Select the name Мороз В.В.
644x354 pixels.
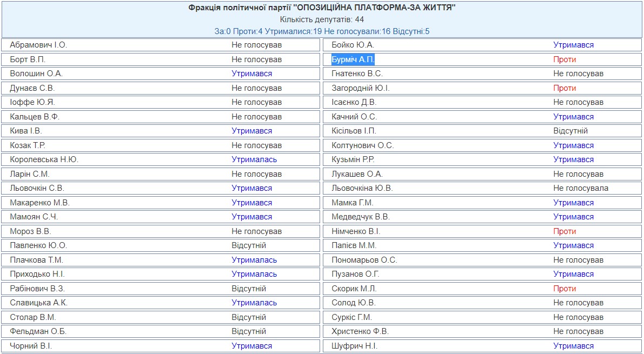click(x=30, y=231)
